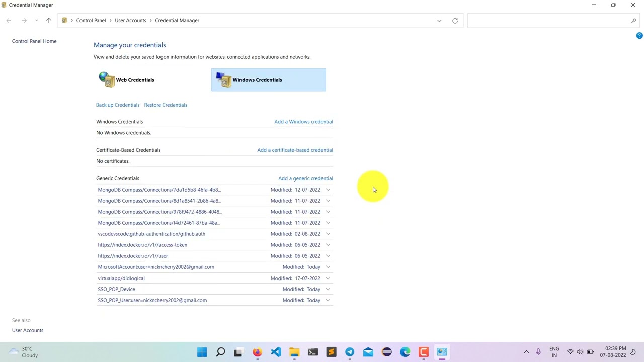This screenshot has width=644, height=362.
Task: Expand MongoDB Compass 7da1d5b8 credential
Action: [328, 190]
